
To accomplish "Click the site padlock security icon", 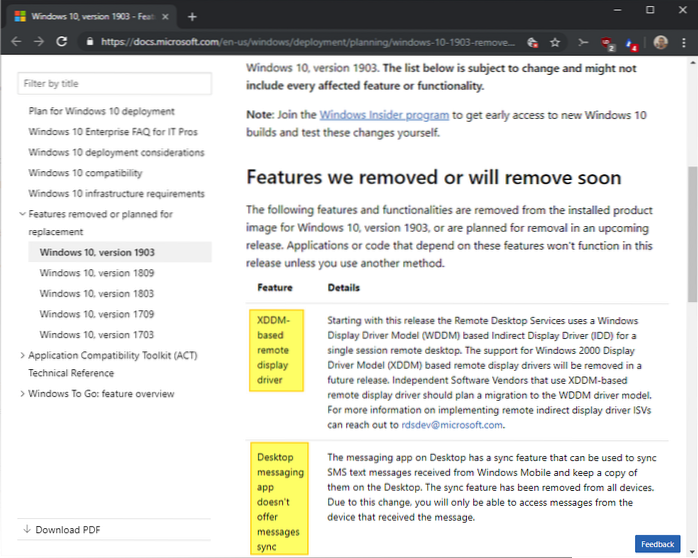I will (x=88, y=42).
